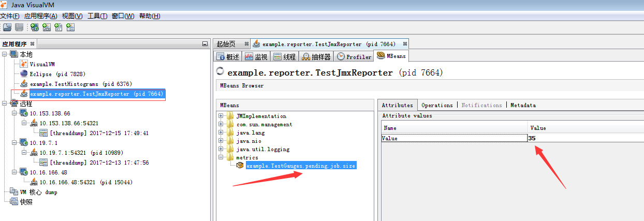Image resolution: width=644 pixels, height=221 pixels.
Task: Expand the java.nio MBean folder
Action: point(221,141)
